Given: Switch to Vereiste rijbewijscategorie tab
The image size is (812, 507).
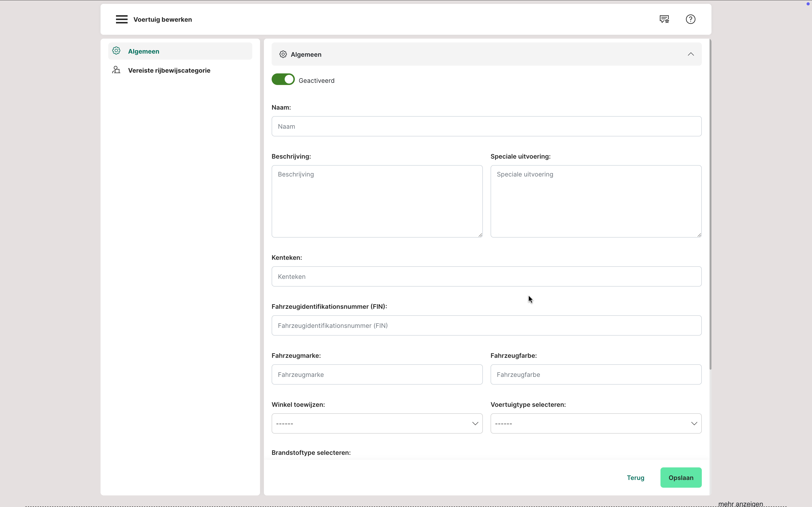Looking at the screenshot, I should (169, 70).
